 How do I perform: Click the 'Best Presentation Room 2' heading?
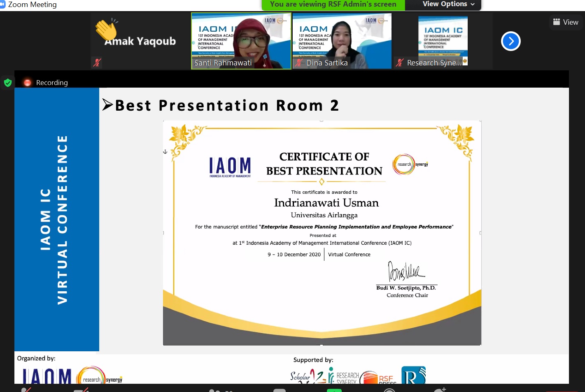click(x=227, y=106)
